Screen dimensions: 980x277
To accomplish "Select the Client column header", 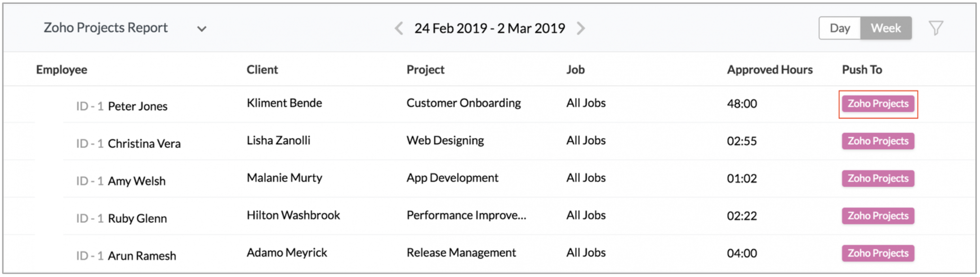I will point(262,69).
